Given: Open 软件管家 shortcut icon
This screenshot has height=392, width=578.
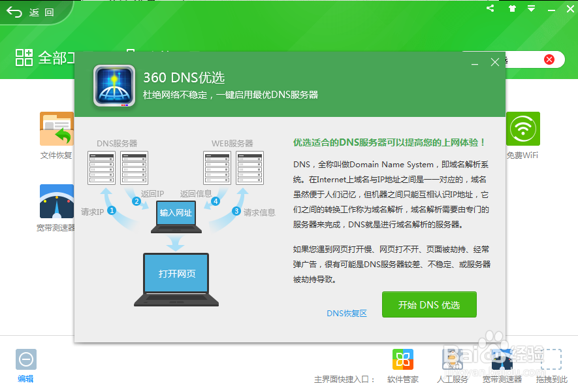Looking at the screenshot, I should tap(403, 359).
